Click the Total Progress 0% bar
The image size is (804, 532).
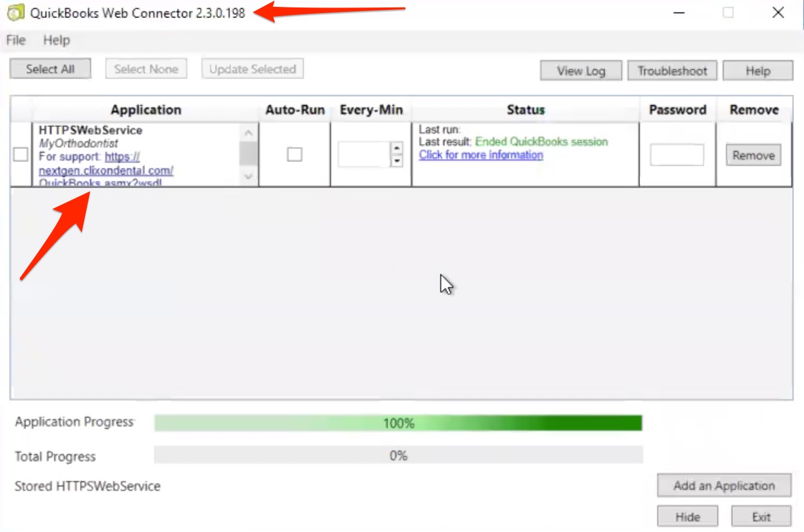[398, 455]
